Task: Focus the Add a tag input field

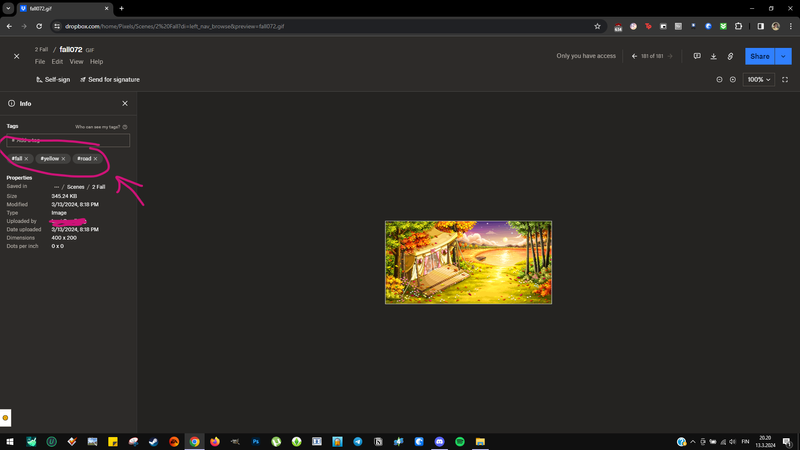Action: [68, 140]
